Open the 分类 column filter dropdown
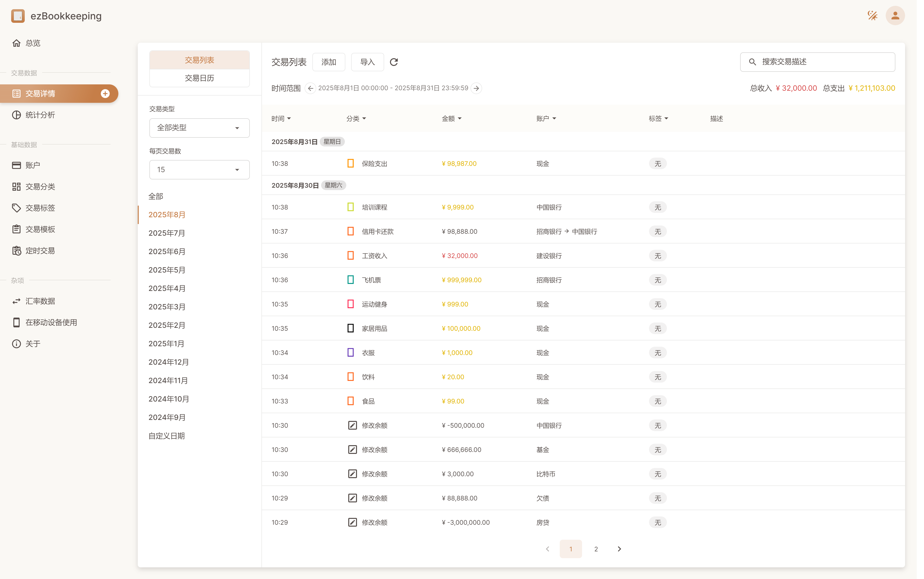This screenshot has width=924, height=579. 356,119
